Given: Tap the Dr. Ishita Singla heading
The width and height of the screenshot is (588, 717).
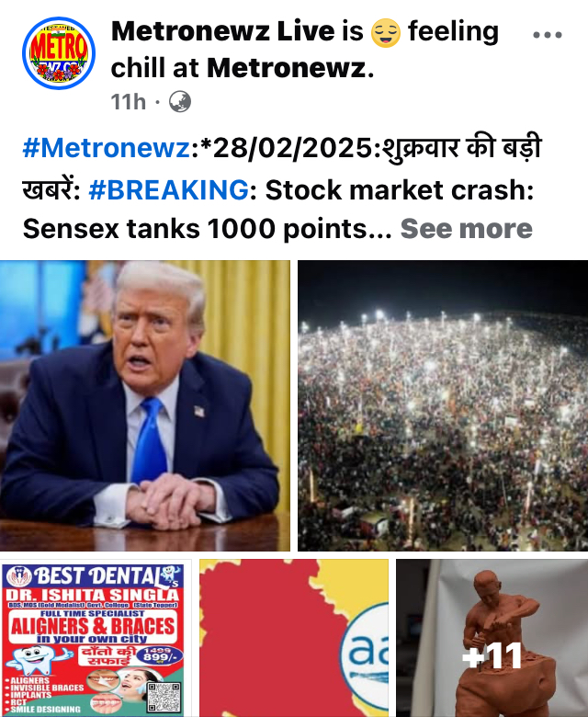Looking at the screenshot, I should (x=92, y=595).
